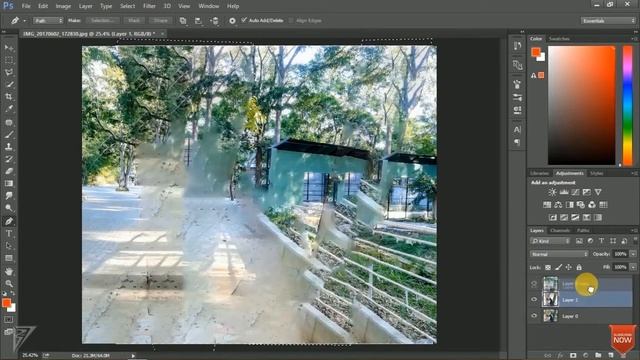Viewport: 640px width, 360px height.
Task: Select the Clone Stamp tool
Action: coord(9,147)
